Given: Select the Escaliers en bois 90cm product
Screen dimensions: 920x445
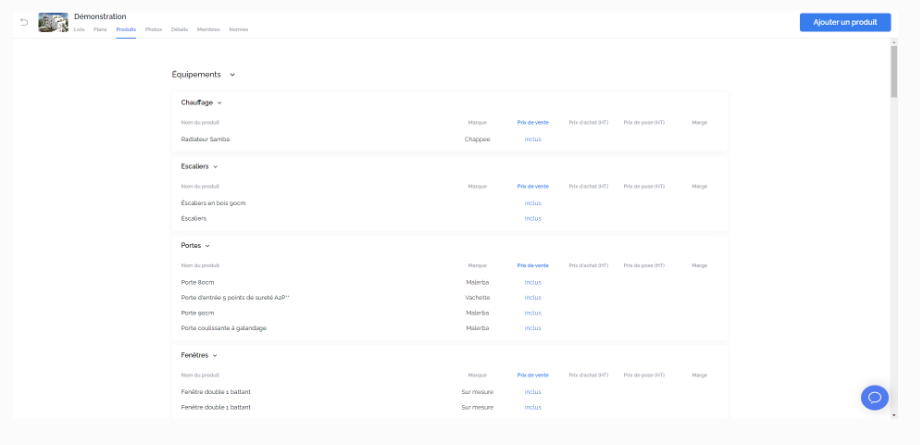Looking at the screenshot, I should pyautogui.click(x=213, y=203).
